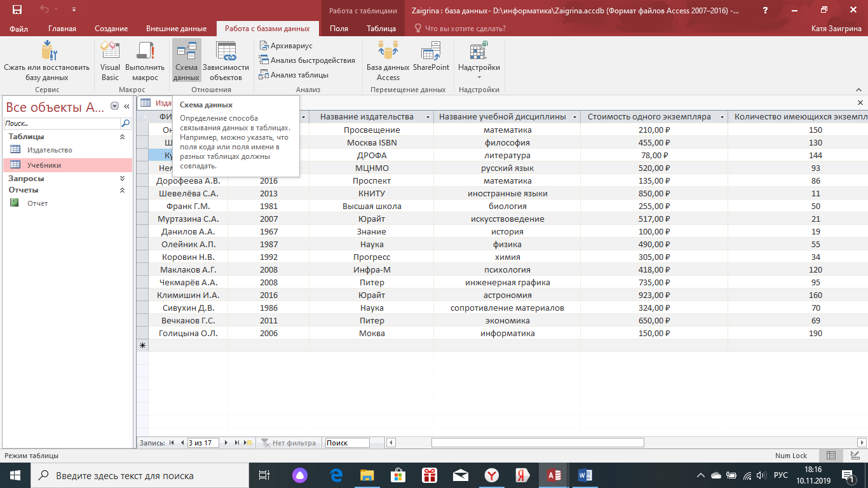The width and height of the screenshot is (868, 488).
Task: Open Visual Basic editor
Action: click(110, 61)
